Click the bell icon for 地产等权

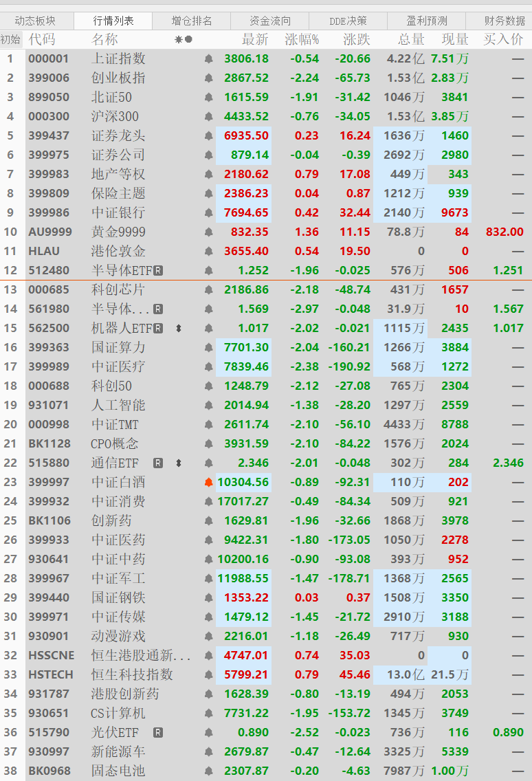(209, 175)
